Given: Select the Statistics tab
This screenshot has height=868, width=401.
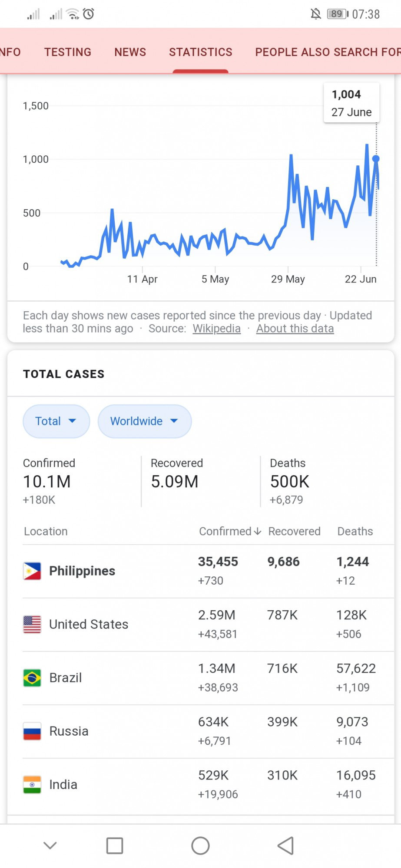Looking at the screenshot, I should [x=201, y=52].
